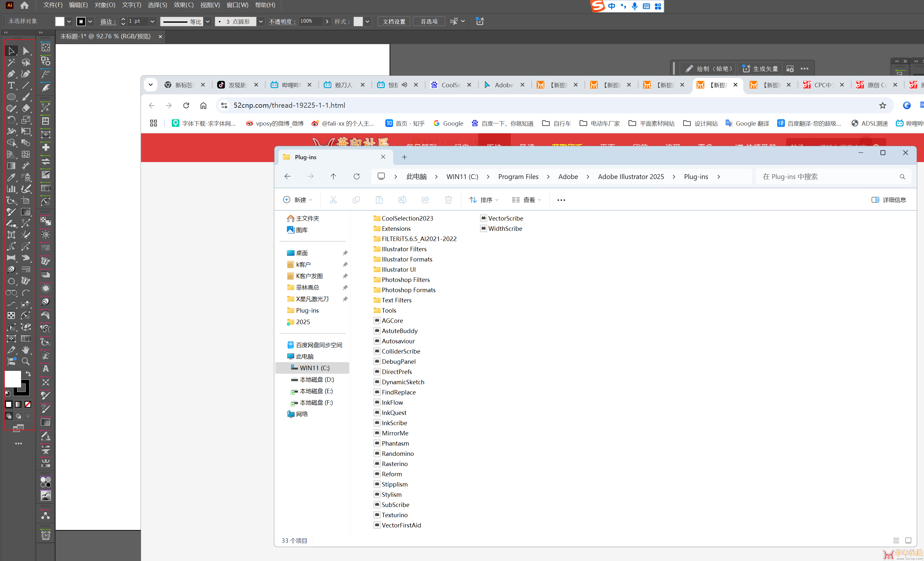Open brush definition dropdown 3 点圆形
This screenshot has width=924, height=561.
coord(261,21)
